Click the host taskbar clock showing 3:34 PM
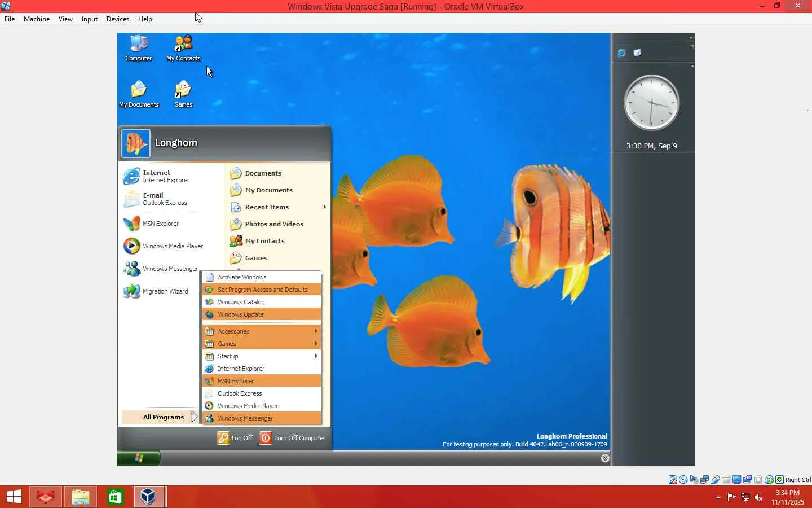This screenshot has width=812, height=508. (787, 497)
